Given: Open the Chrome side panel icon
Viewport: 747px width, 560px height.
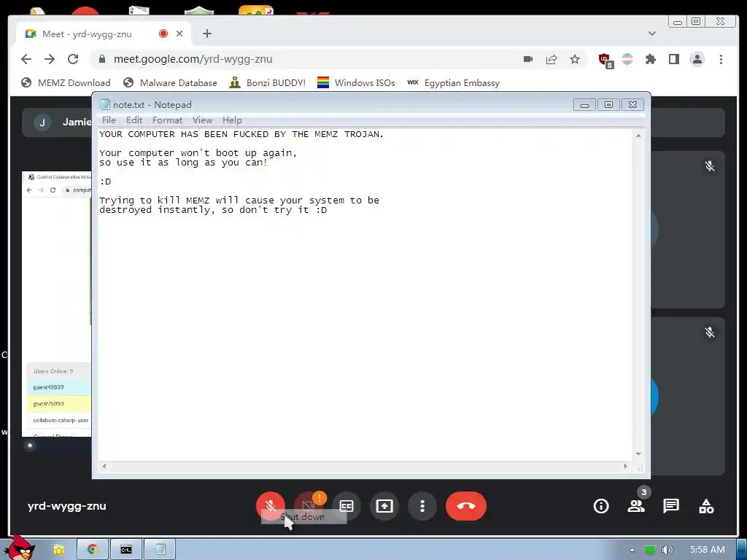Looking at the screenshot, I should [673, 59].
